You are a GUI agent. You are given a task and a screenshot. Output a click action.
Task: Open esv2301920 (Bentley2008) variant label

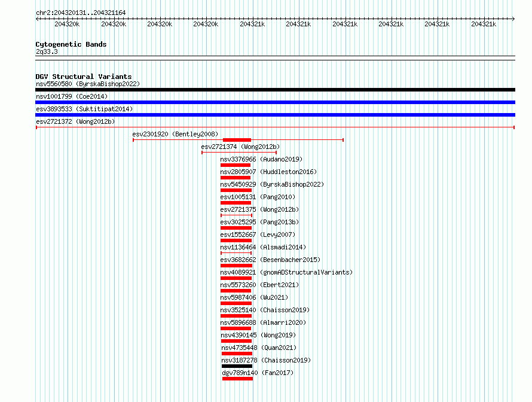175,134
